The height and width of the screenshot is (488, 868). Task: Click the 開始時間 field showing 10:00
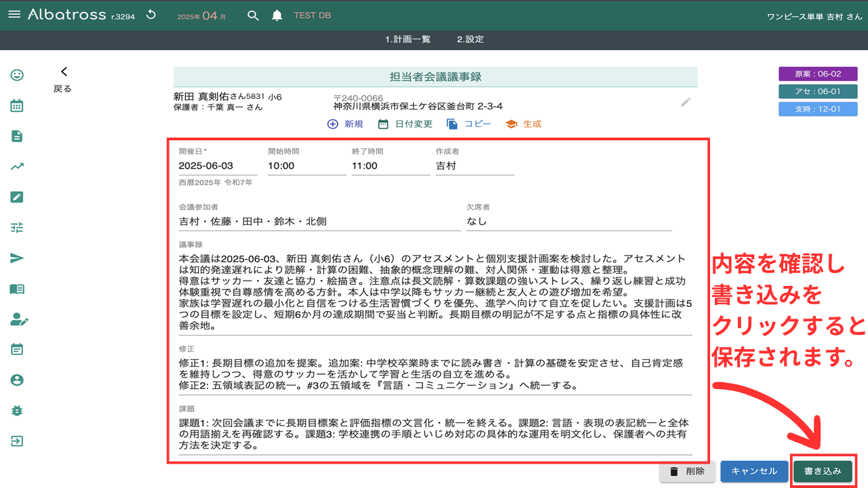point(307,166)
